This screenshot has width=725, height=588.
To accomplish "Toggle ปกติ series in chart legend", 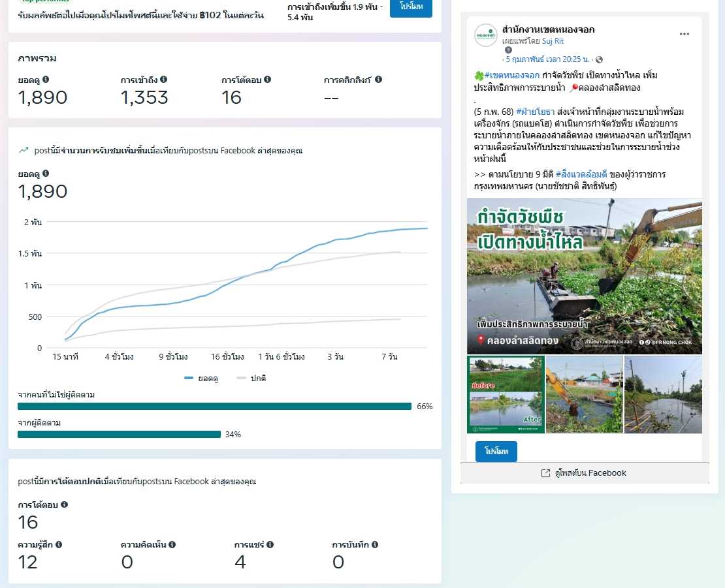I will [x=251, y=379].
